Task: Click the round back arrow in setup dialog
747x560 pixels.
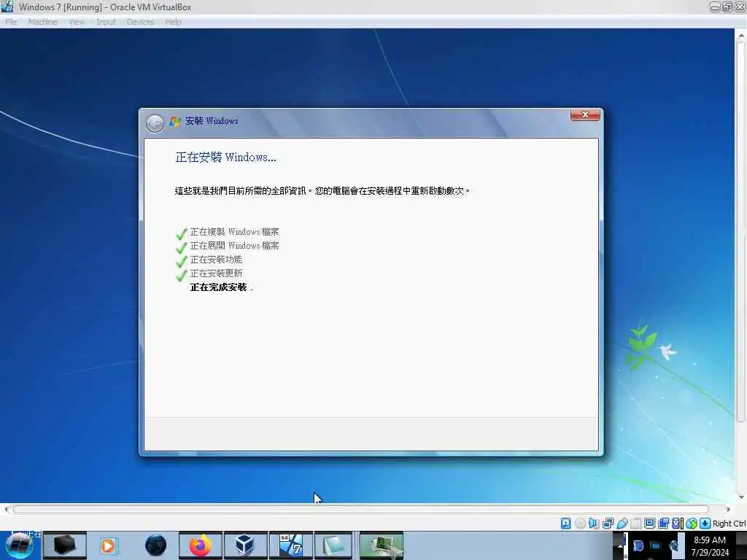Action: click(155, 123)
